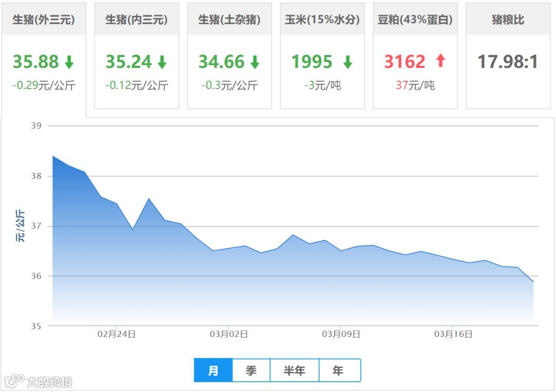Click the 36 y-axis label
Viewport: 556px width, 392px height.
point(36,276)
